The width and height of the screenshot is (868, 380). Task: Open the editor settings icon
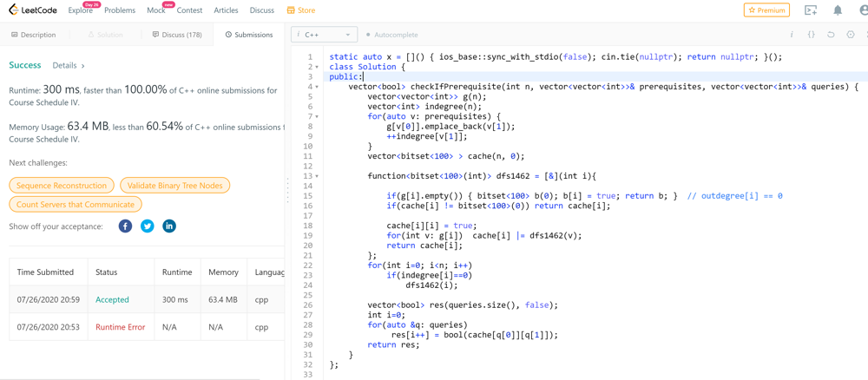[x=851, y=35]
